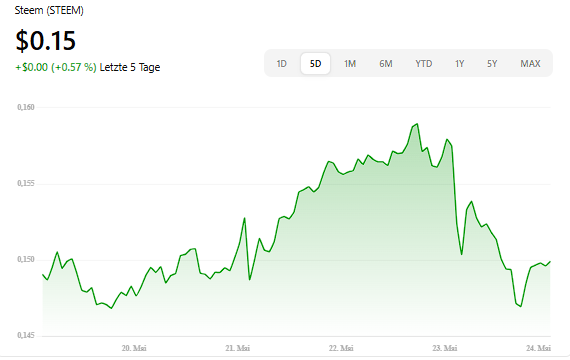Screen dimensions: 570x360
Task: Switch to the 1Y range
Action: coord(459,64)
